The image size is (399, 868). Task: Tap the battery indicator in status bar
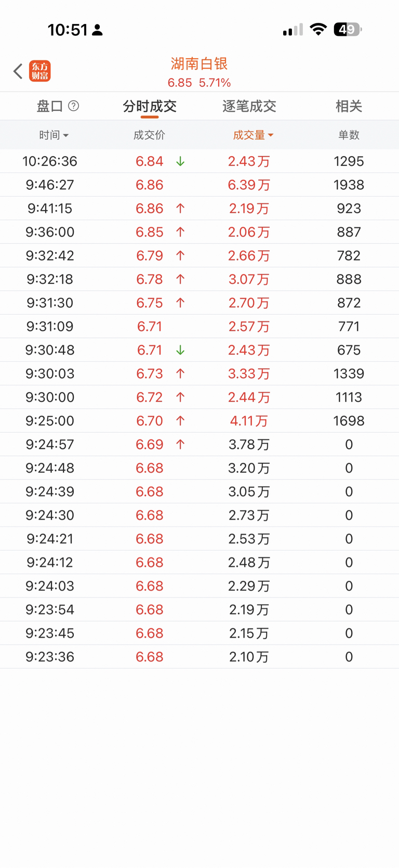347,30
